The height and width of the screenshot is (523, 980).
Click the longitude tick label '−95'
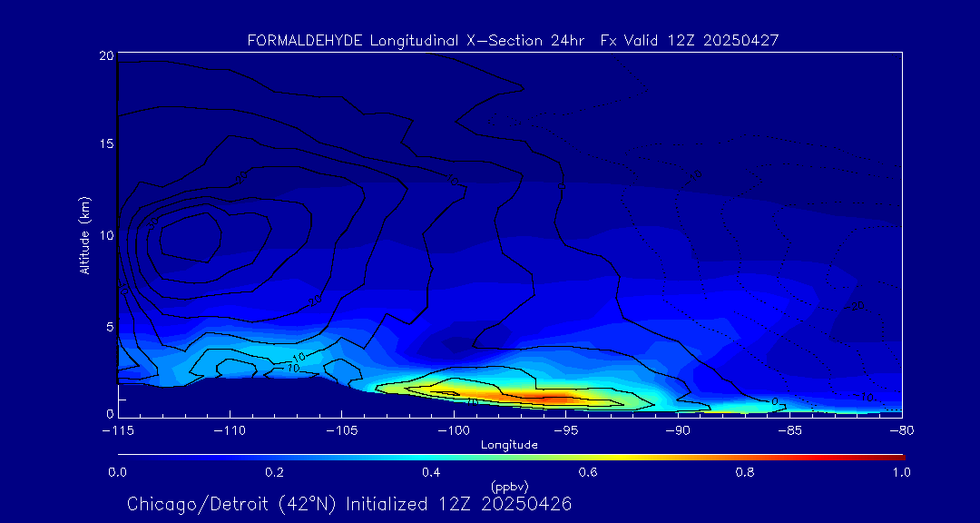click(x=565, y=431)
